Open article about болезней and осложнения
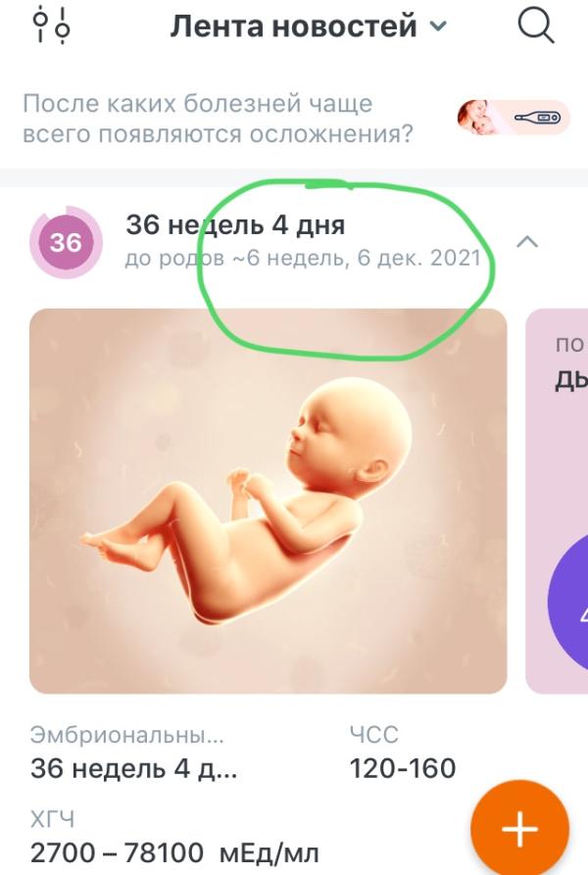 click(218, 119)
